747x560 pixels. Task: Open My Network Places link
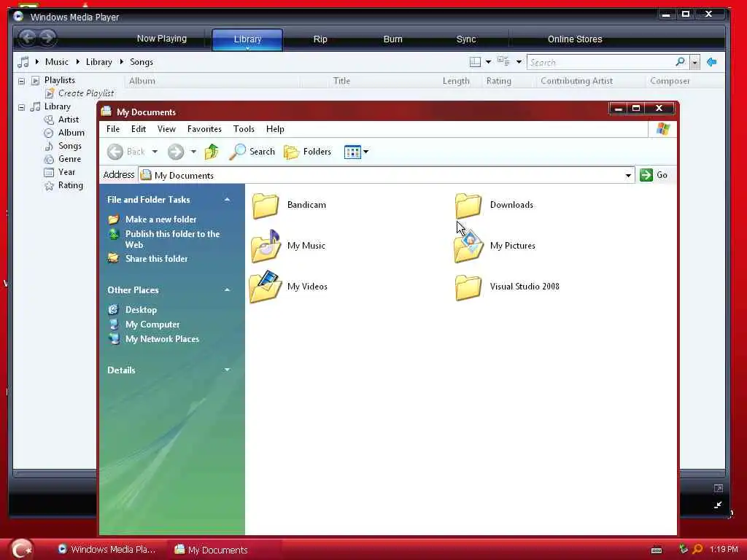(162, 340)
